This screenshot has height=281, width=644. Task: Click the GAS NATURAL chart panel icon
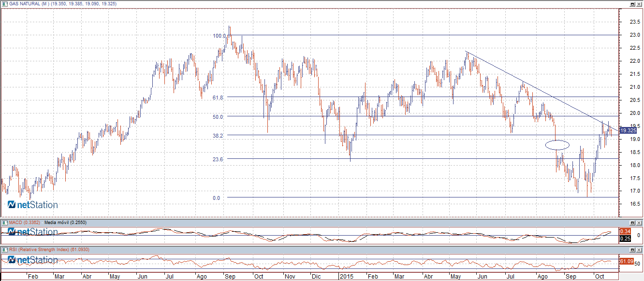pos(4,4)
